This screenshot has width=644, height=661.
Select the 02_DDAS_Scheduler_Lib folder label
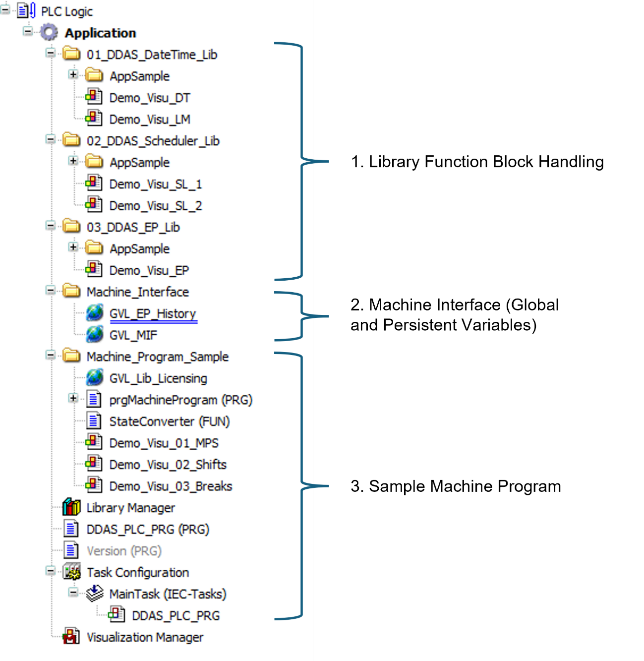153,141
